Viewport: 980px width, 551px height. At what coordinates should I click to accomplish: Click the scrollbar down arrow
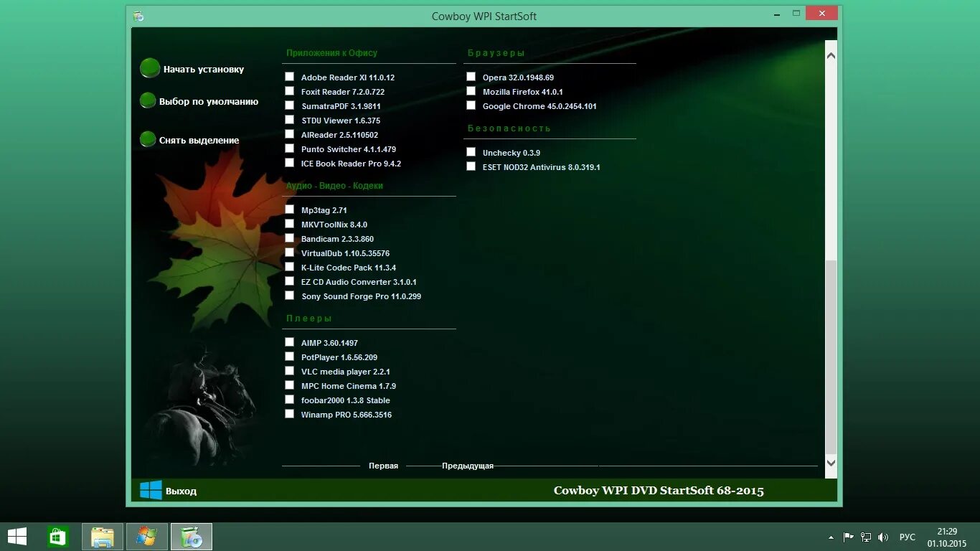pos(831,463)
